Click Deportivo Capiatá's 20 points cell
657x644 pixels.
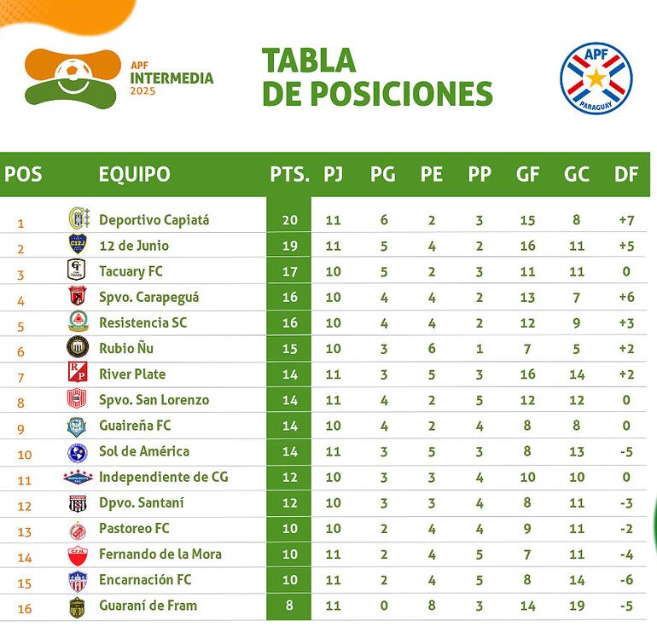[289, 219]
